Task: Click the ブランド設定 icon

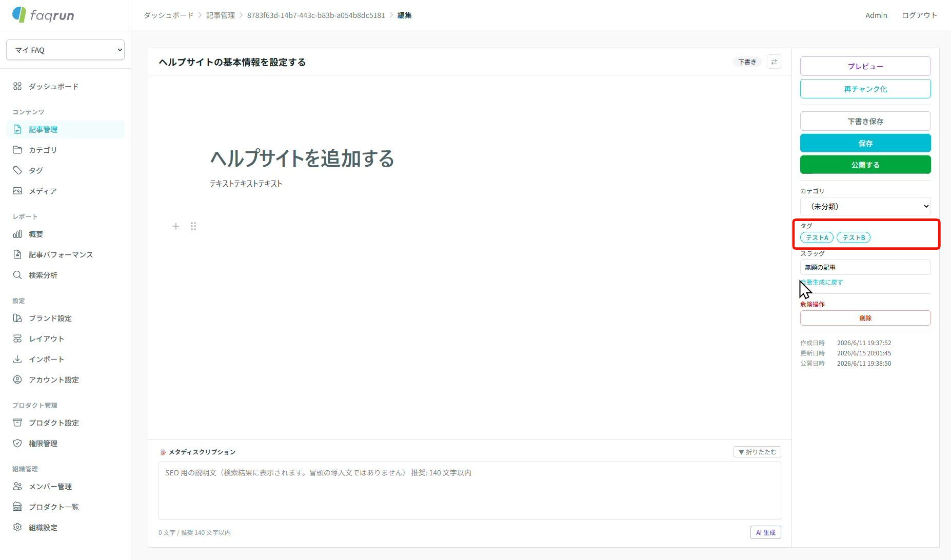Action: coord(17,318)
